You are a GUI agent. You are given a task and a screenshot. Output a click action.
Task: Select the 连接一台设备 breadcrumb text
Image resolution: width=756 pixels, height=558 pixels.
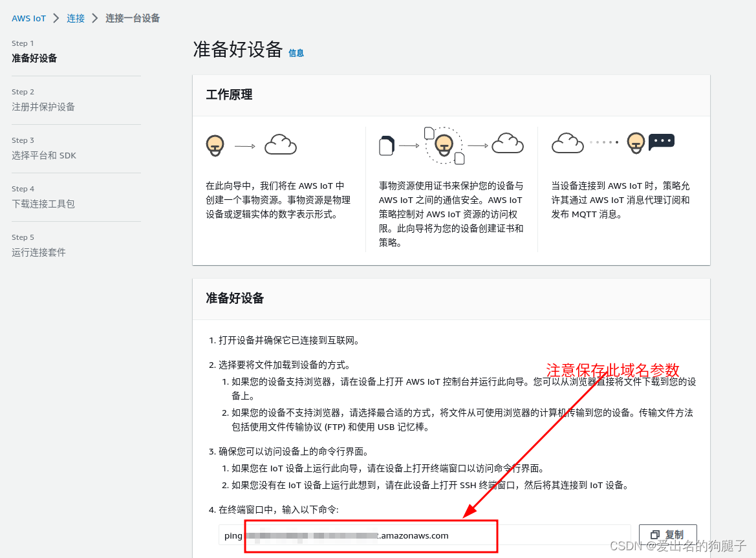[x=133, y=18]
